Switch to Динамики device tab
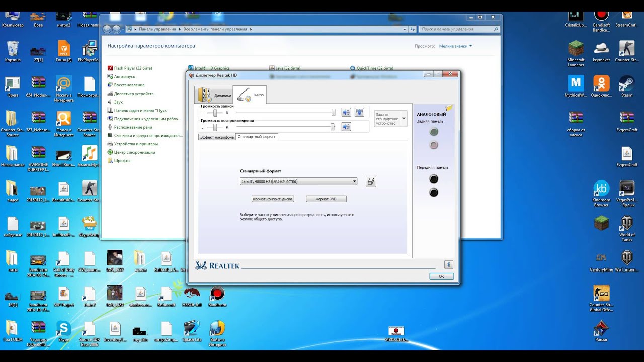 tap(214, 95)
